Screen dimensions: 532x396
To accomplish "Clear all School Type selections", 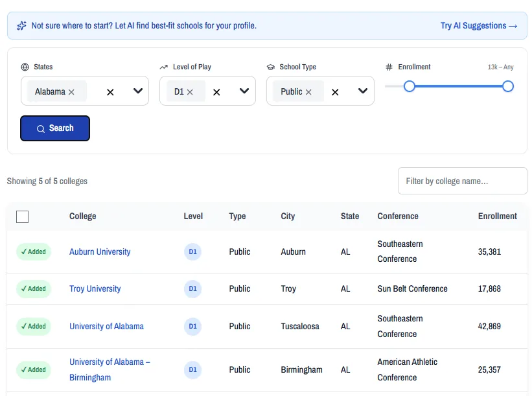I will coord(335,92).
